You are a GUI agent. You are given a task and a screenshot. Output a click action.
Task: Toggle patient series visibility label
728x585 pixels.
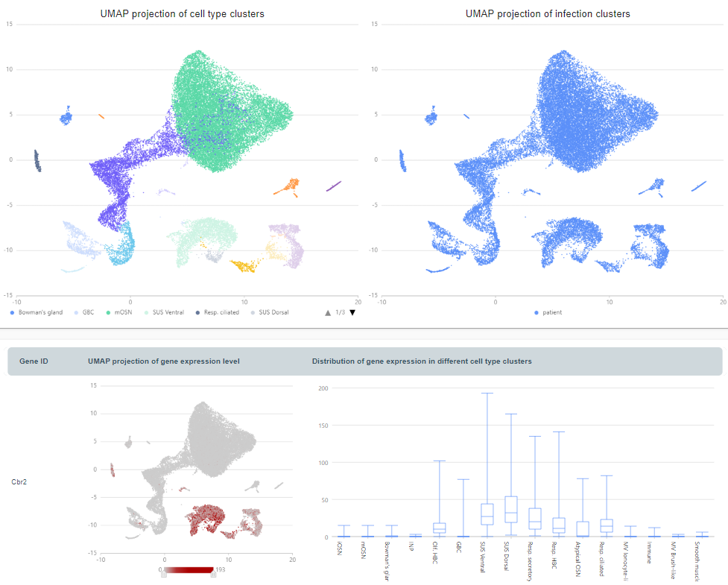click(552, 312)
